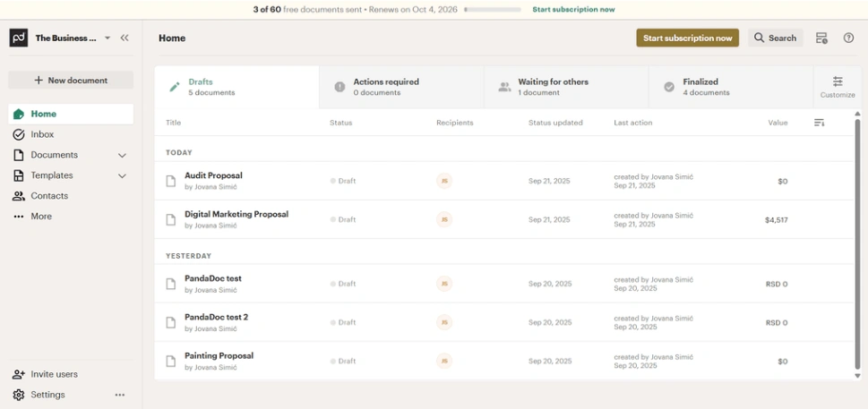Click the Value column header
868x409 pixels.
pyautogui.click(x=778, y=123)
